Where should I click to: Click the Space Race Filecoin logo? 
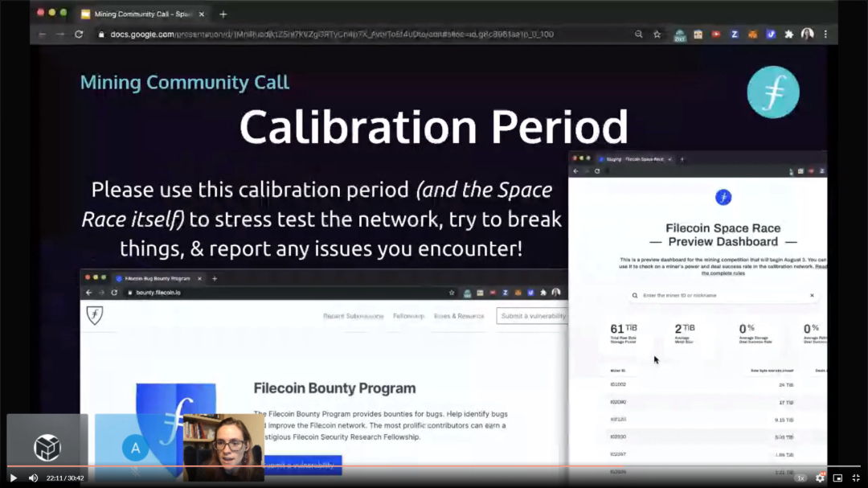723,197
